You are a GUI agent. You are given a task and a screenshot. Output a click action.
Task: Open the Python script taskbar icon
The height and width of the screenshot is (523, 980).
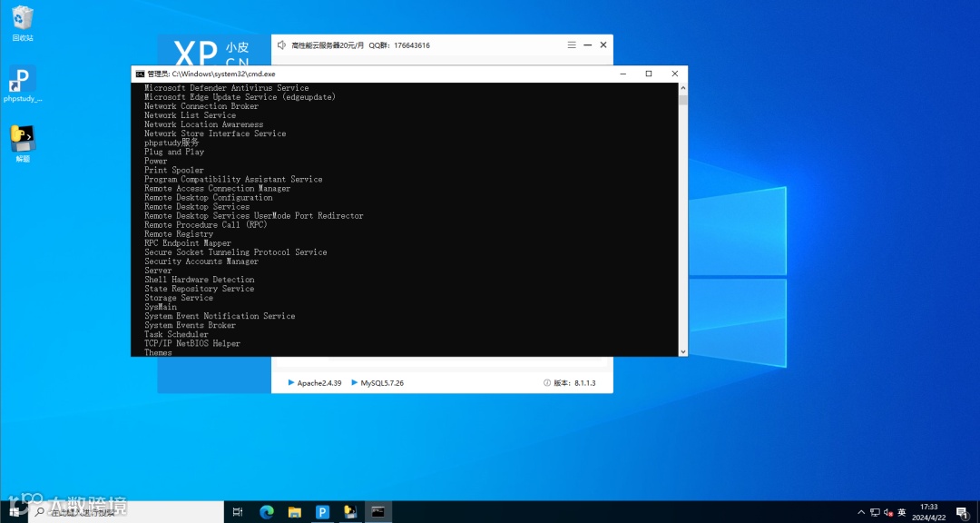point(350,512)
